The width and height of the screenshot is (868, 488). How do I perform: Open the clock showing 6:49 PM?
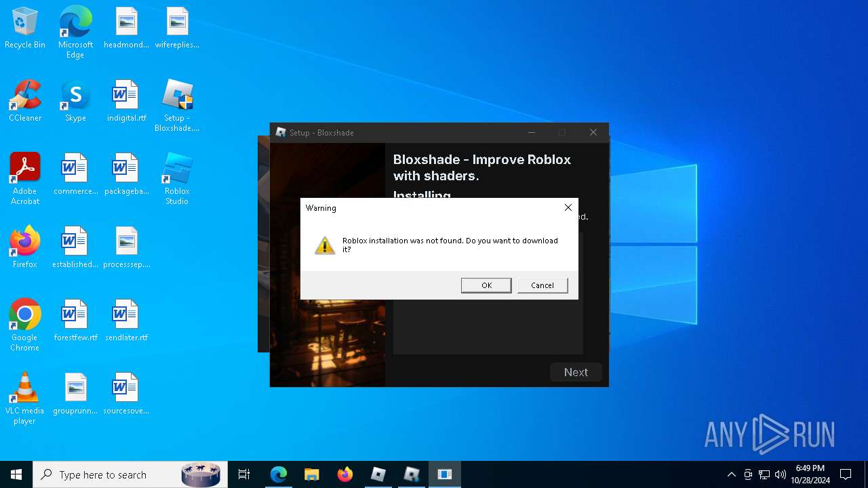point(810,474)
